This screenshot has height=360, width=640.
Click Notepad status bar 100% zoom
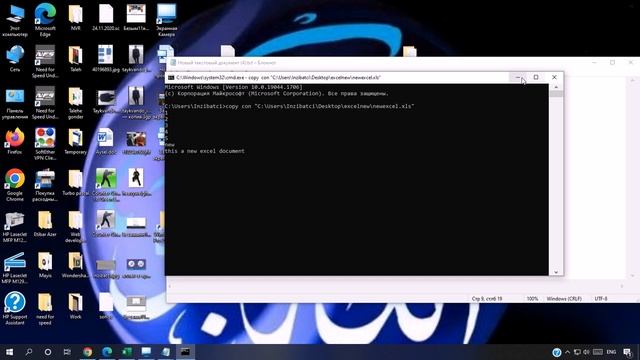click(532, 299)
